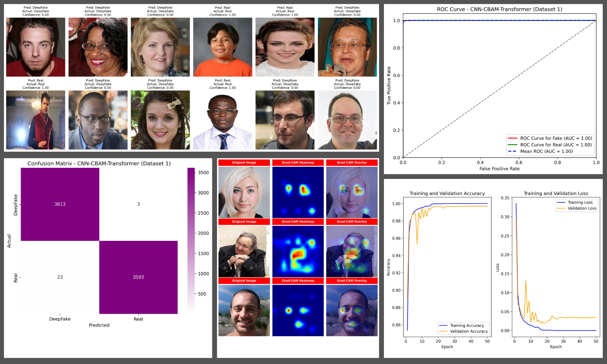Image resolution: width=607 pixels, height=364 pixels.
Task: Click the elderly man's Grad-CAM heatmap
Action: click(298, 251)
